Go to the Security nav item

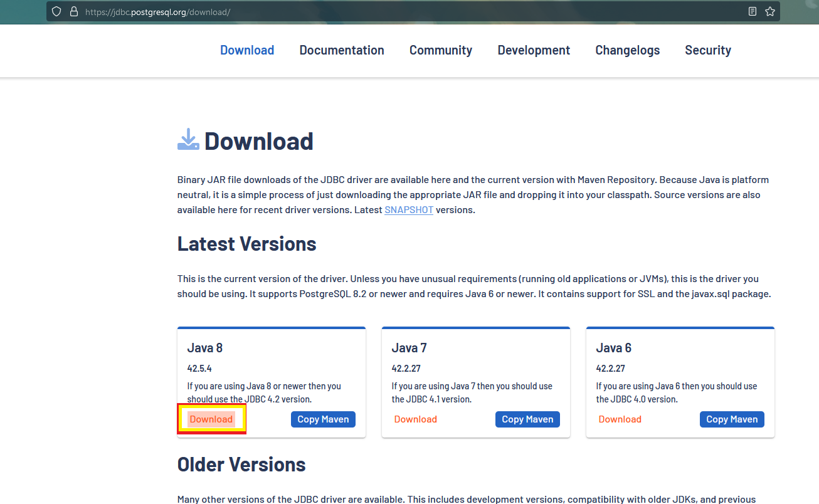(x=708, y=50)
